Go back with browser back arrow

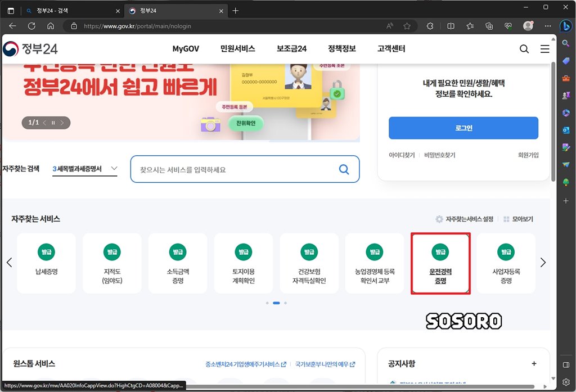tap(12, 26)
